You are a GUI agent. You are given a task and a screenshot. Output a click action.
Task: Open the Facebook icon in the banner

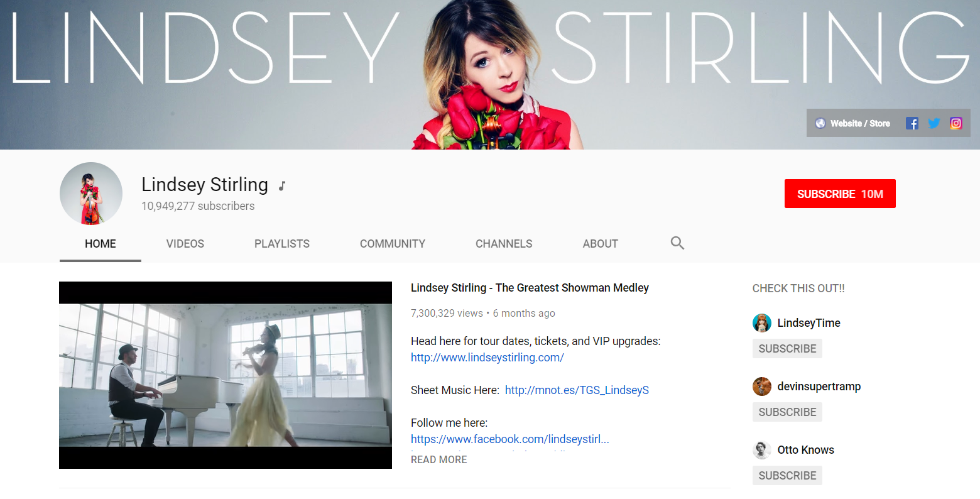912,123
